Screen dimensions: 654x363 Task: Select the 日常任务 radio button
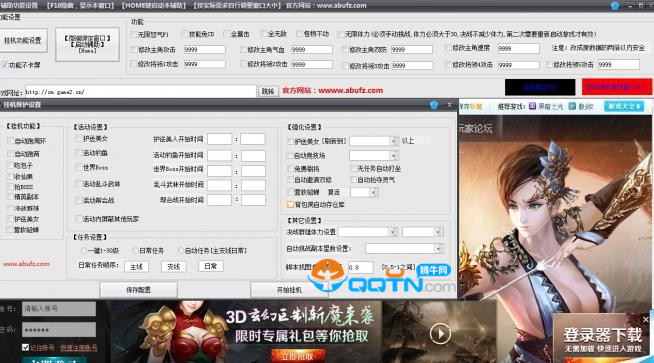pos(135,250)
